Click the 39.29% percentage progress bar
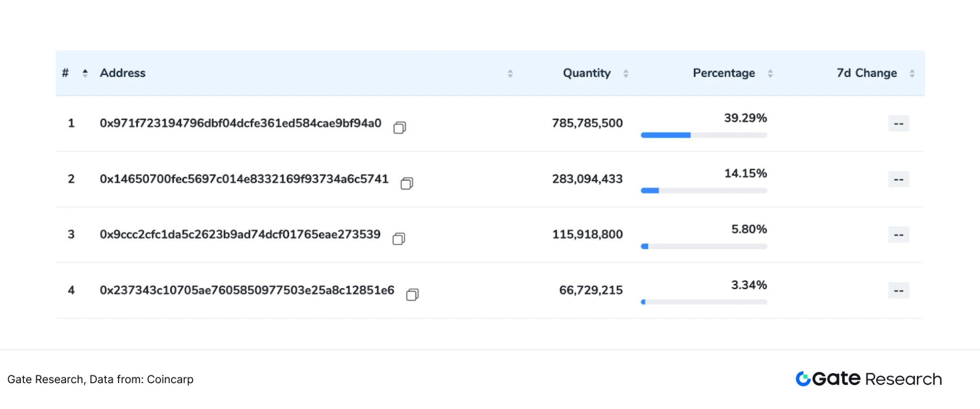980x409 pixels. [x=704, y=135]
